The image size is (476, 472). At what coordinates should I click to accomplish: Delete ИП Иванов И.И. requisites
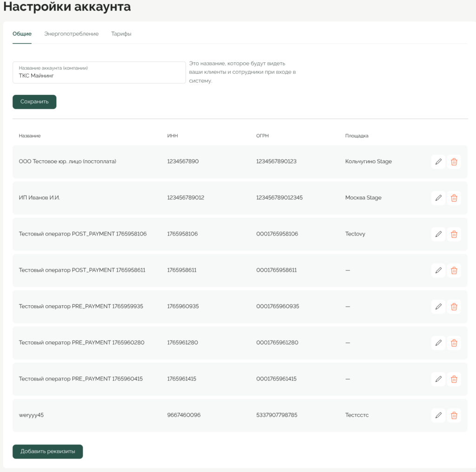click(454, 198)
